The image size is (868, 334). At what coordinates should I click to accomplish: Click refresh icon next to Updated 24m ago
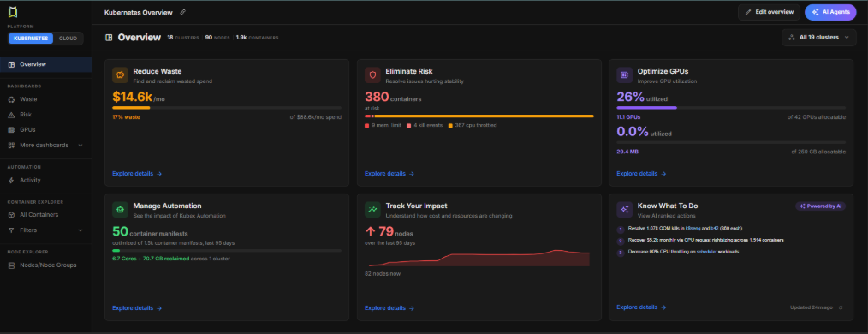[841, 307]
